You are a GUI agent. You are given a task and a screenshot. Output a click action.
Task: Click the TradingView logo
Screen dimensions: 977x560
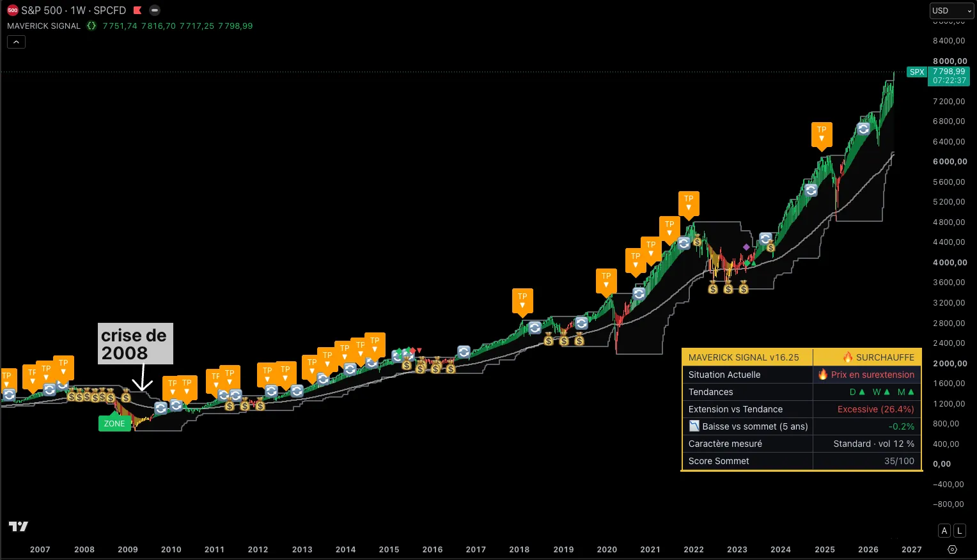tap(19, 526)
